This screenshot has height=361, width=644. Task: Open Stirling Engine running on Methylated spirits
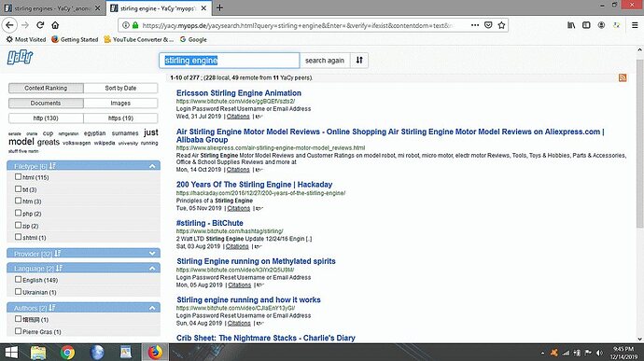pos(256,261)
